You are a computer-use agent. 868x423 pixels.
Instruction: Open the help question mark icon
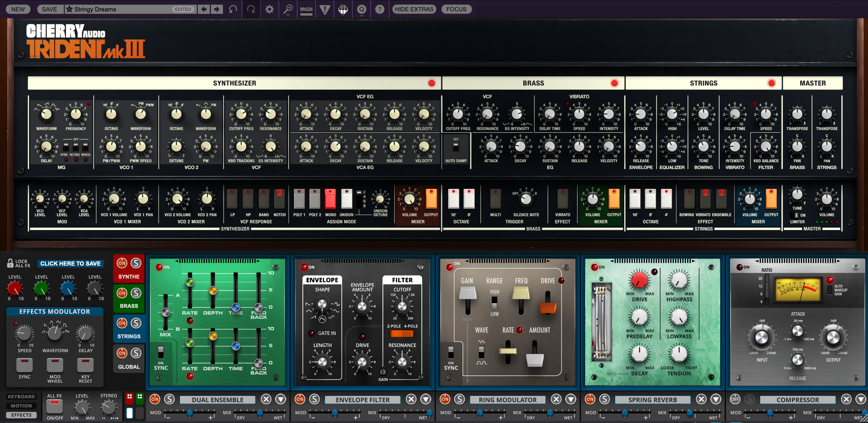[380, 9]
